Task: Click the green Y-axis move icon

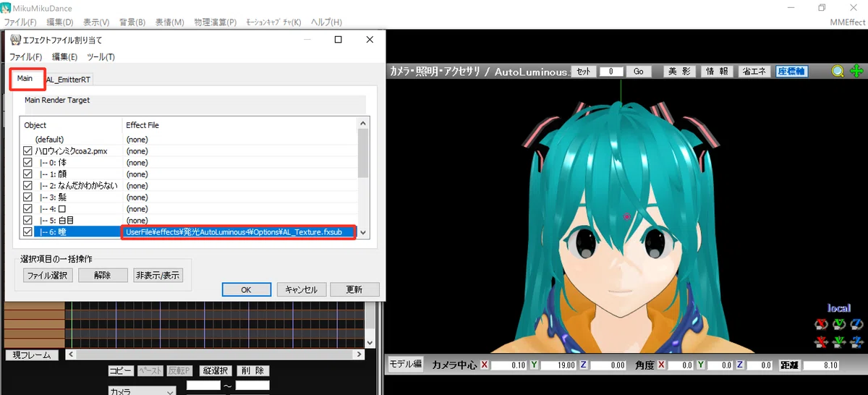Action: (x=839, y=341)
